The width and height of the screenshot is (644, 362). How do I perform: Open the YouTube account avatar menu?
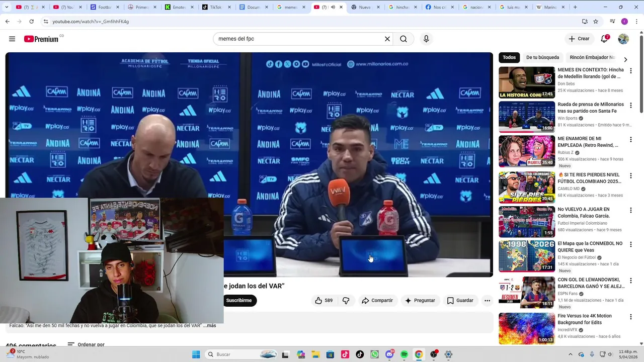(623, 39)
